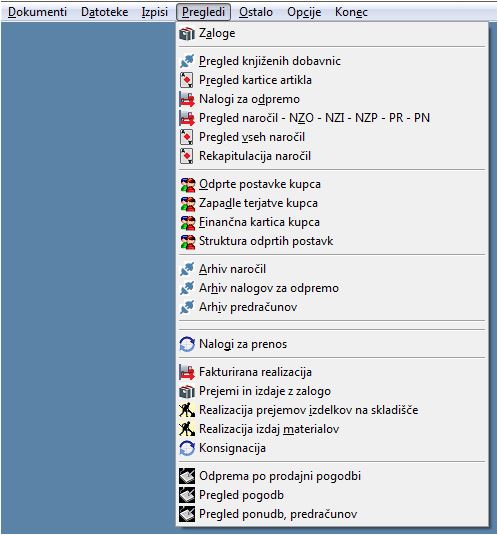Viewport: 498px width, 535px height.
Task: Click the card icon beside Pregled vseh naročil
Action: point(187,137)
